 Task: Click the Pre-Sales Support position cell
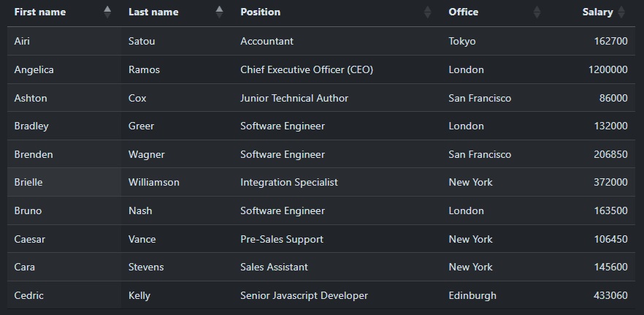coord(282,240)
